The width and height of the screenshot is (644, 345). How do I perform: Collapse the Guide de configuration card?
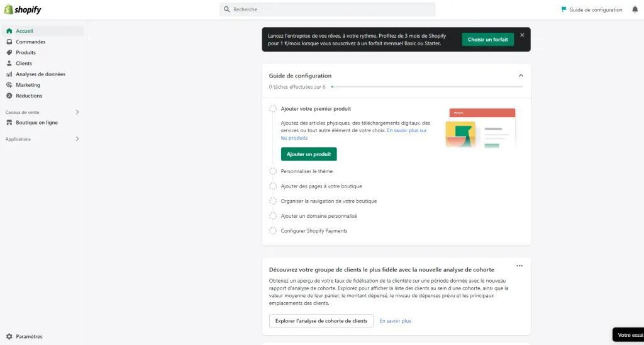point(521,76)
